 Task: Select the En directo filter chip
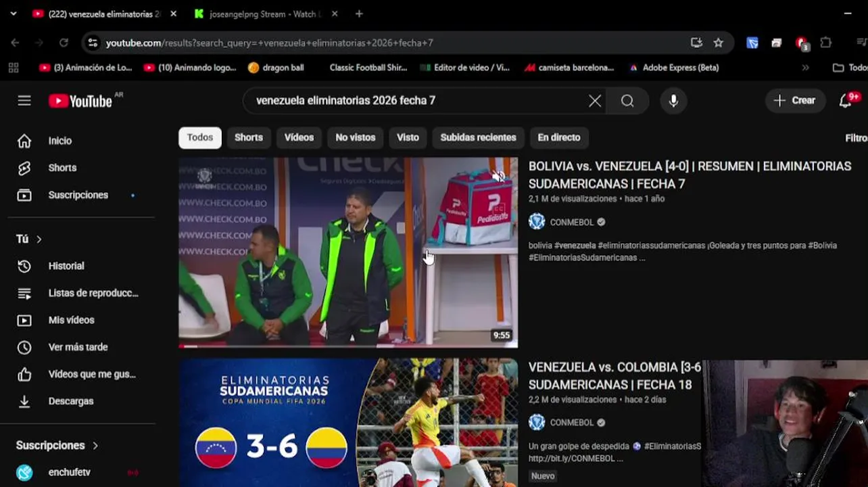559,137
